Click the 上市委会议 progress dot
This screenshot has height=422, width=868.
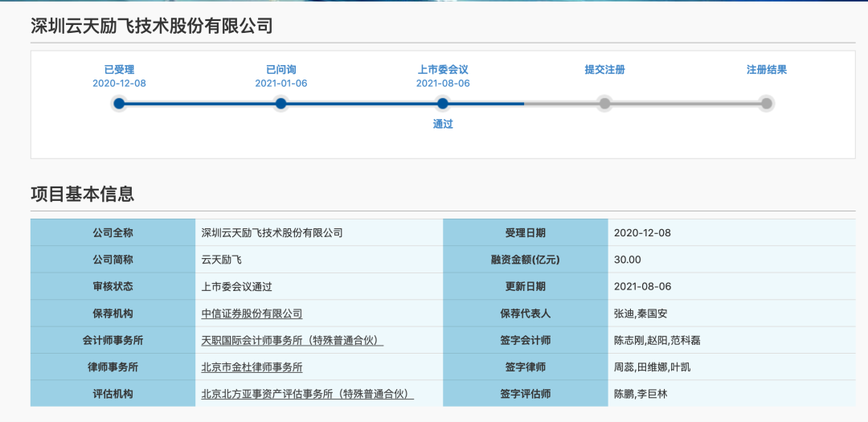pyautogui.click(x=443, y=104)
